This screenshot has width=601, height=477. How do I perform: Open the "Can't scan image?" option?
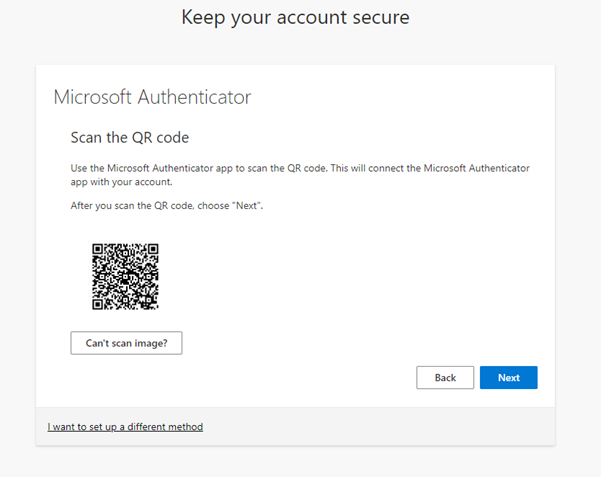(126, 343)
